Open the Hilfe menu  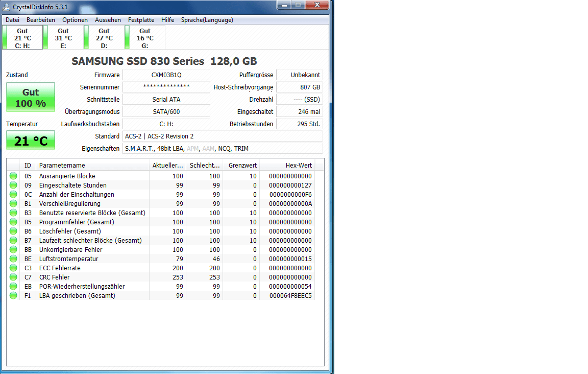tap(167, 20)
